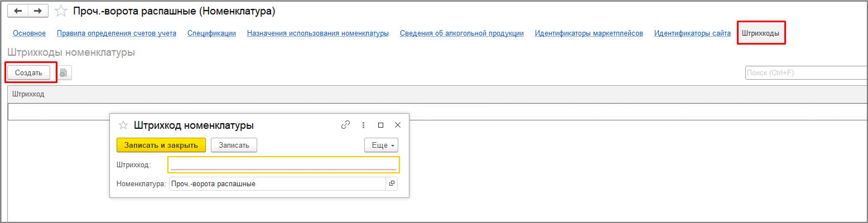Go forward with the right arrow button
The width and height of the screenshot is (868, 223).
(x=38, y=11)
